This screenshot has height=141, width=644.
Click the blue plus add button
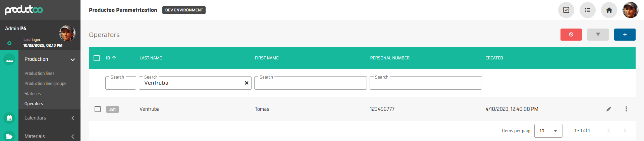point(625,35)
